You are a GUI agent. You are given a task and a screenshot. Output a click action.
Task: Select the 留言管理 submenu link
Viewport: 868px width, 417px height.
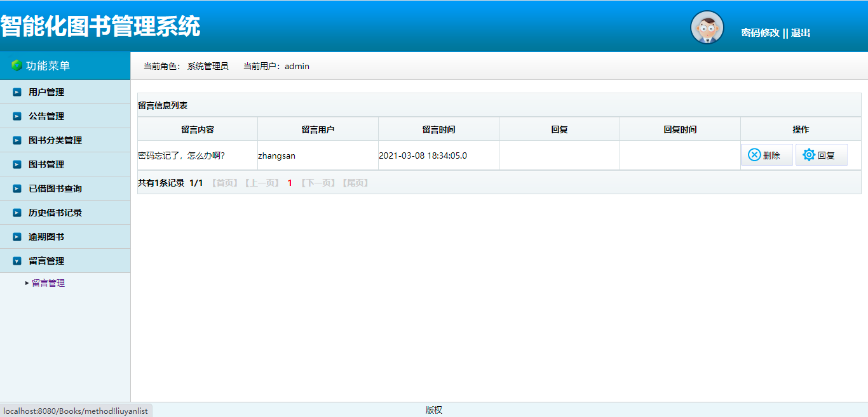click(x=48, y=283)
